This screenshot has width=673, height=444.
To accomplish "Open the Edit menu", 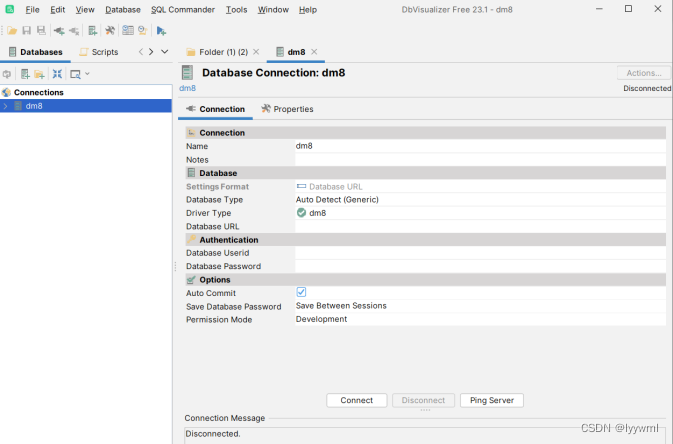I will point(58,9).
